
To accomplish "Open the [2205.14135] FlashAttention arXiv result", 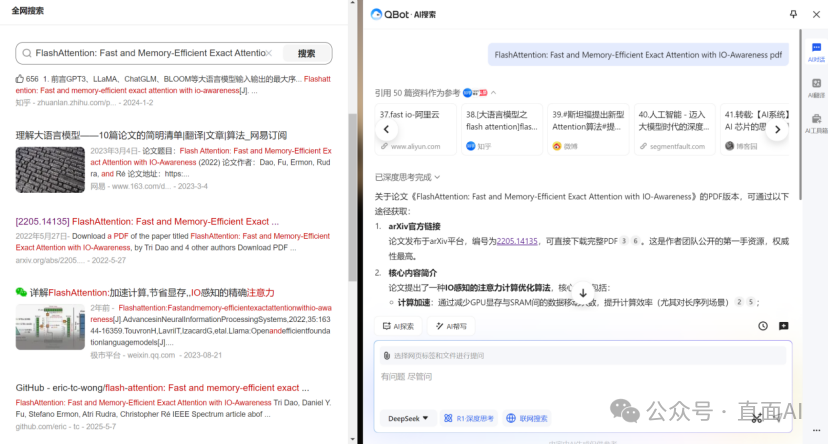I will tap(147, 221).
